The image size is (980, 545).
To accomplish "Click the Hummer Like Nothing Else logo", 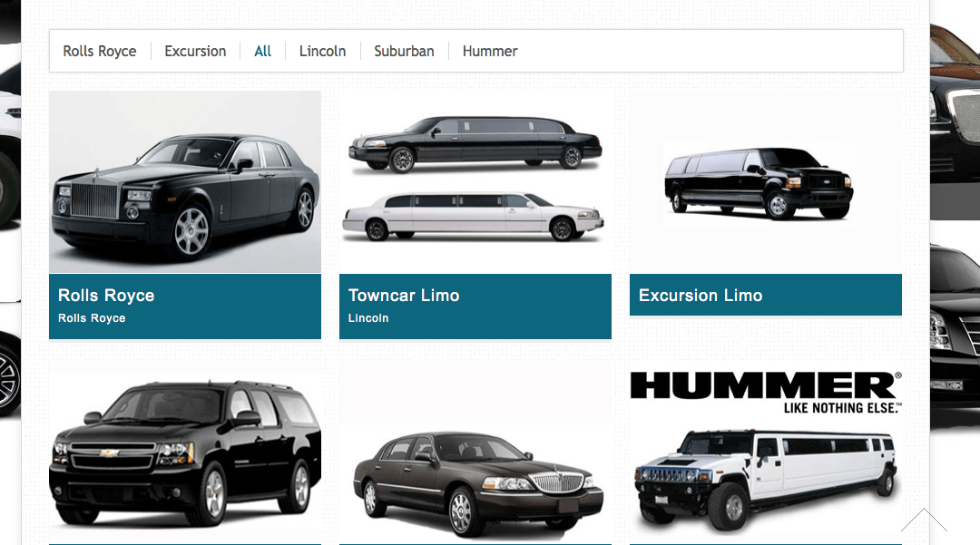I will (766, 393).
